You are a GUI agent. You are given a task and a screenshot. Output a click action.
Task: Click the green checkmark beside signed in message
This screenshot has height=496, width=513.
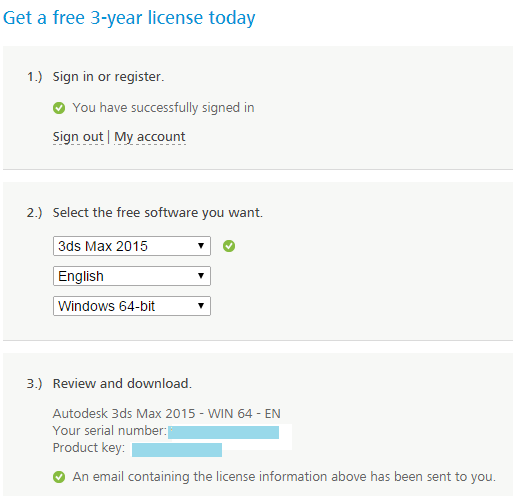point(59,108)
